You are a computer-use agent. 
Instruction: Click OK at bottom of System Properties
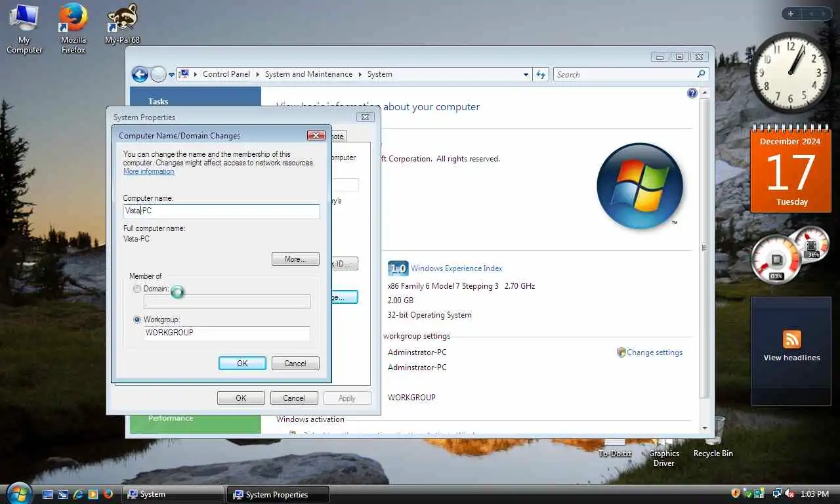pyautogui.click(x=241, y=398)
